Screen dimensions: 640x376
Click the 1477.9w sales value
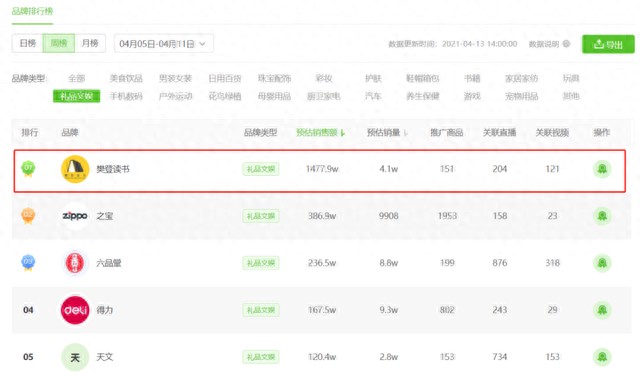[322, 169]
